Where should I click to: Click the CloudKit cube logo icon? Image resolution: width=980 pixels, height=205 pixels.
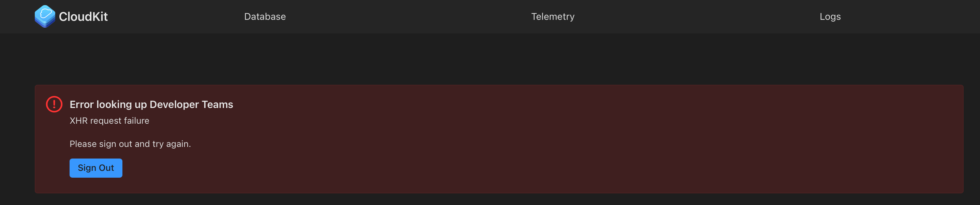[45, 16]
